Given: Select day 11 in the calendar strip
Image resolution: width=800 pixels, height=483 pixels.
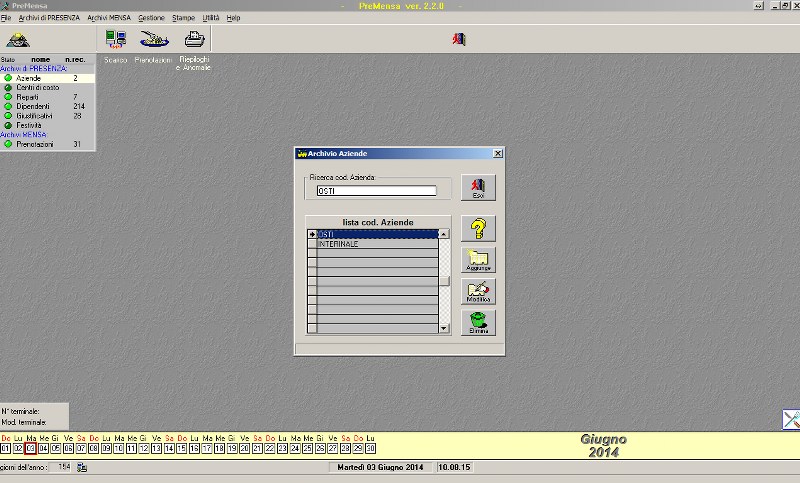Looking at the screenshot, I should [x=131, y=448].
